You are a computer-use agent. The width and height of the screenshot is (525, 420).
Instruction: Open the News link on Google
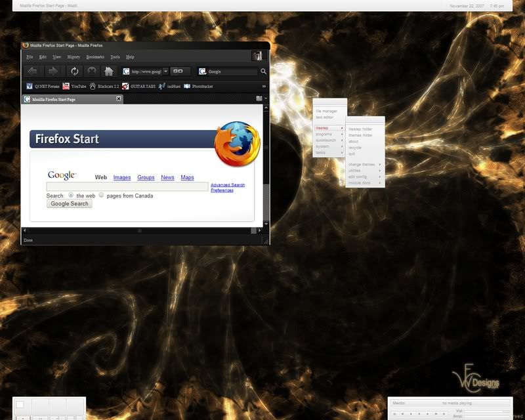(167, 177)
